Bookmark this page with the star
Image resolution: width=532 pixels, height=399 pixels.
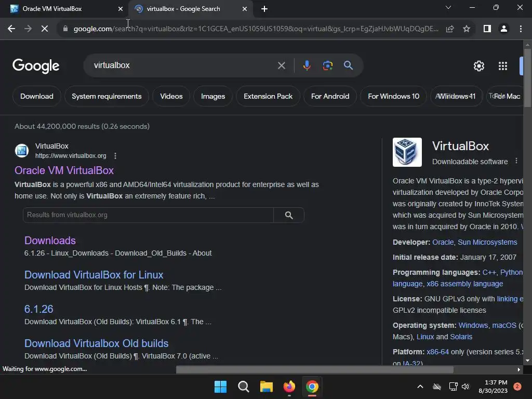coord(467,29)
